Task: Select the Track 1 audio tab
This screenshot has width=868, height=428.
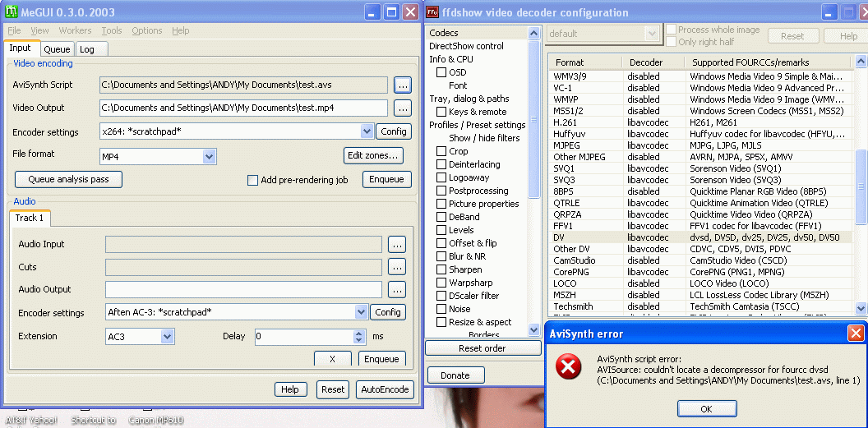Action: (30, 218)
